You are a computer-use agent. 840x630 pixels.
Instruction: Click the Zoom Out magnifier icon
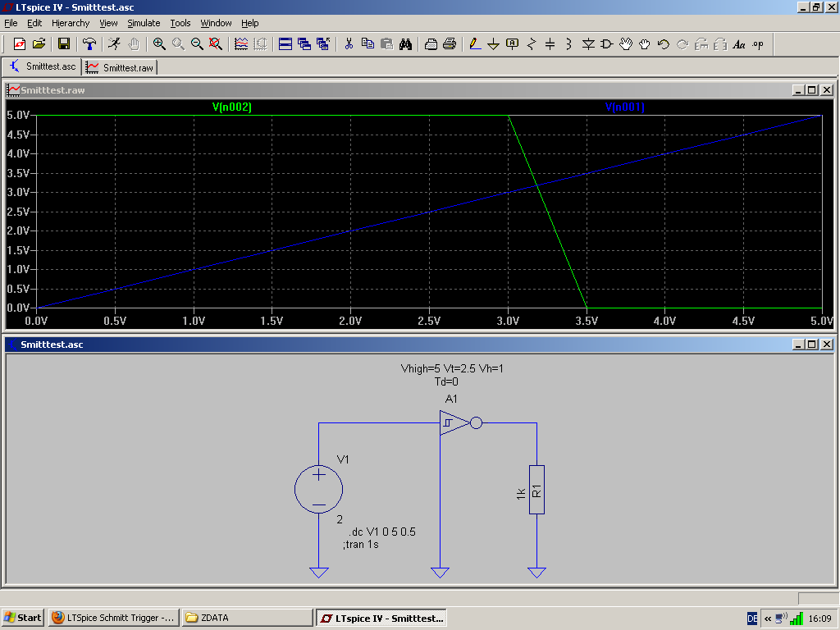[197, 44]
